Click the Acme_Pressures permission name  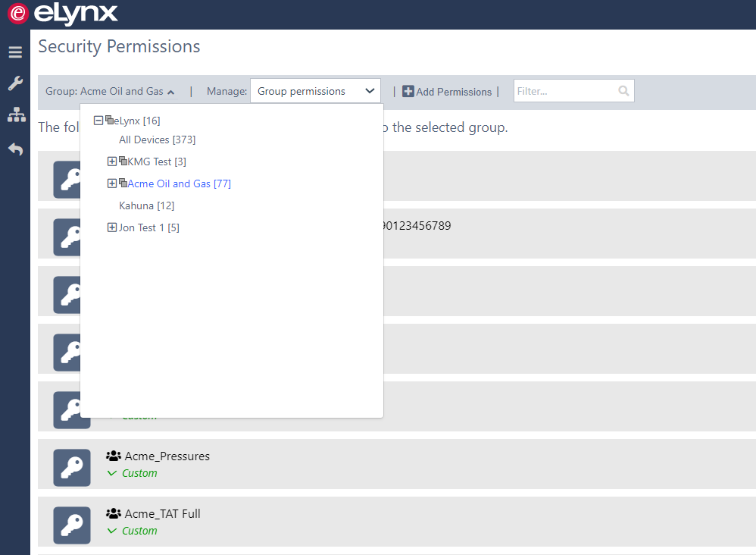167,456
